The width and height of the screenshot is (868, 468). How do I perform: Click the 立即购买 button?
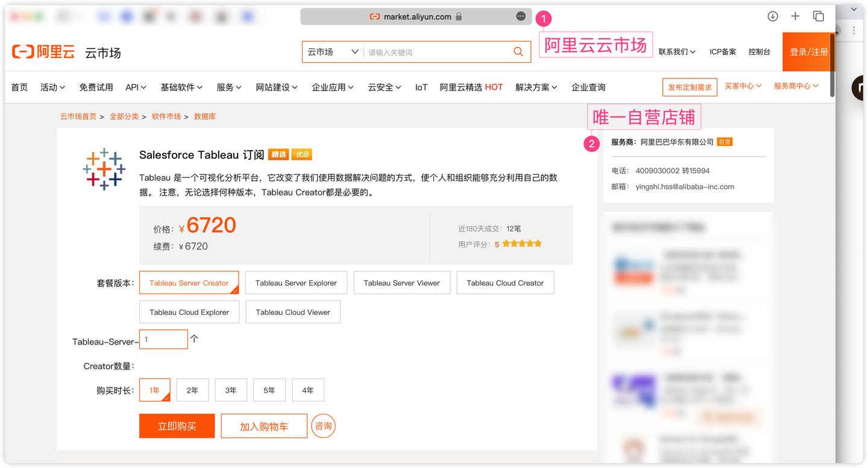point(177,426)
